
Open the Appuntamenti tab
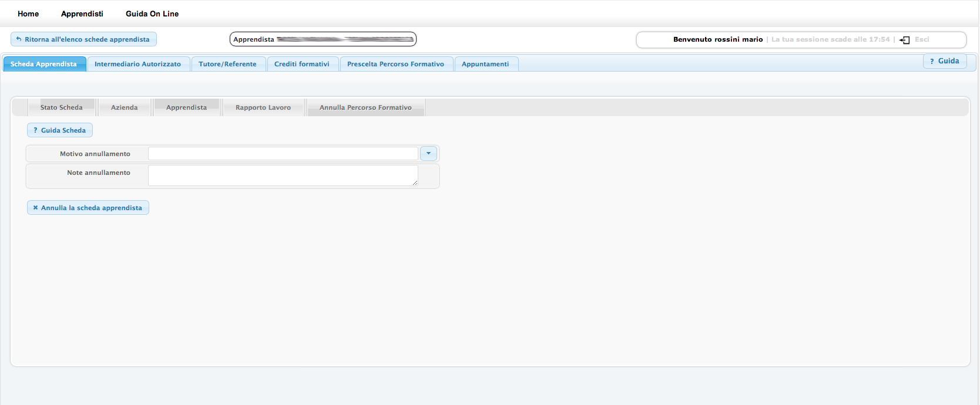[x=485, y=64]
